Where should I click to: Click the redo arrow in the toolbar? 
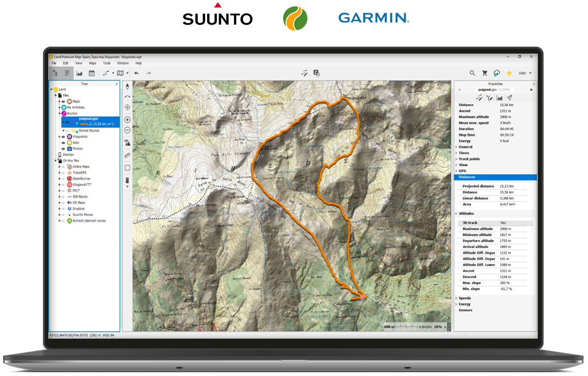click(x=149, y=73)
